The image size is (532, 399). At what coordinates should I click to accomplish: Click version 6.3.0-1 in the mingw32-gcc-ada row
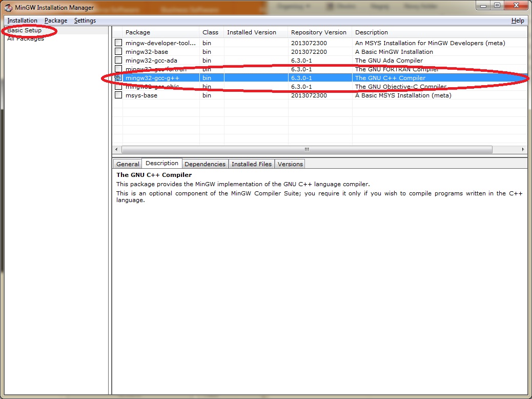point(301,61)
